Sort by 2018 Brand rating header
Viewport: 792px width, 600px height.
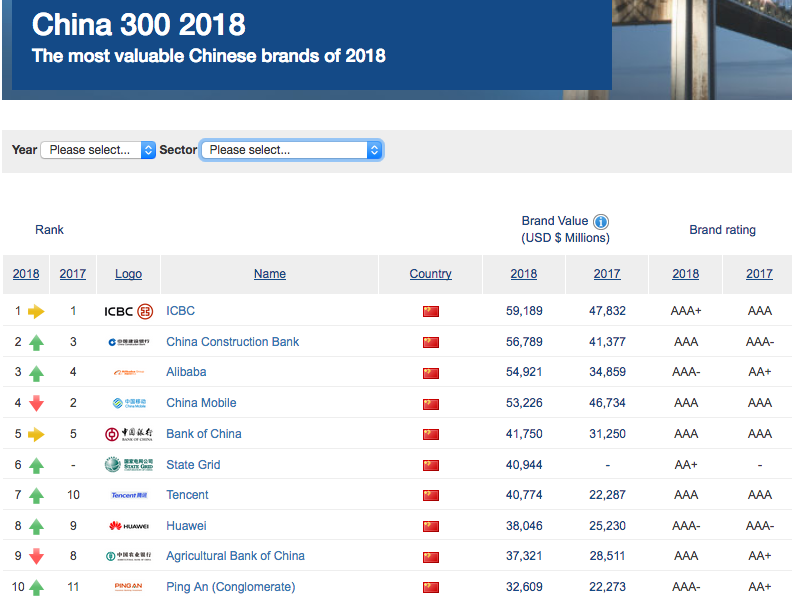coord(685,274)
